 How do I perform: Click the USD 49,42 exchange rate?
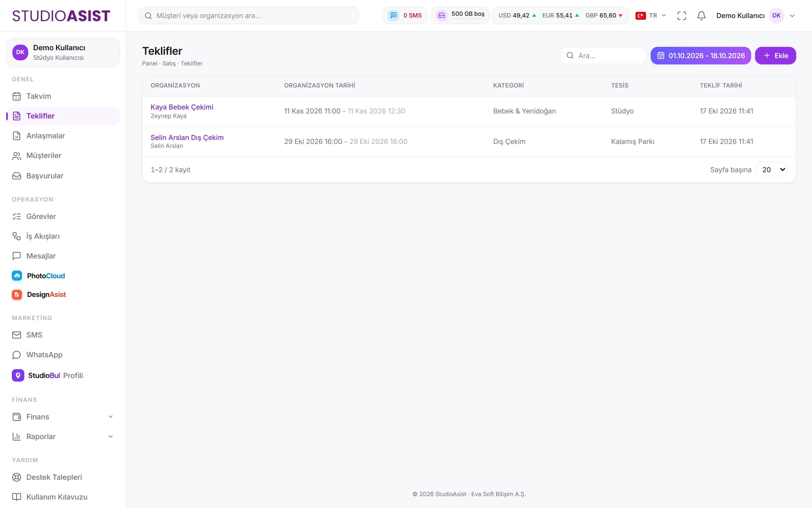click(517, 16)
